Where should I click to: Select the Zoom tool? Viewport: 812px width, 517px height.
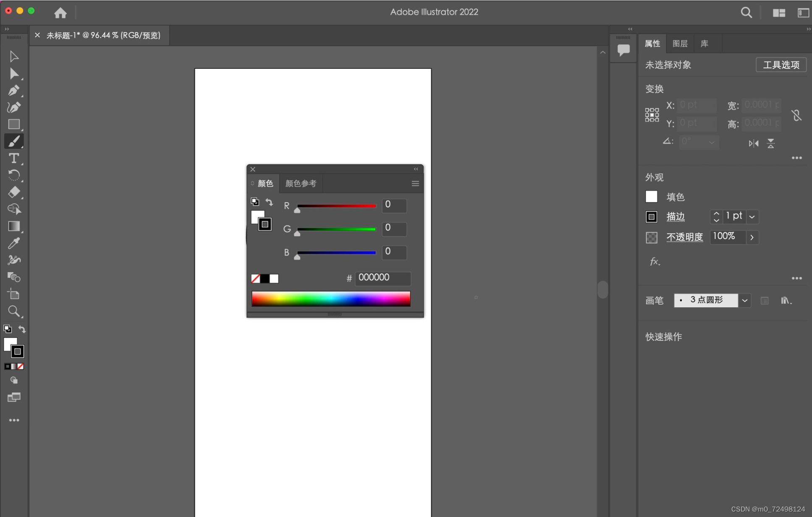click(13, 311)
